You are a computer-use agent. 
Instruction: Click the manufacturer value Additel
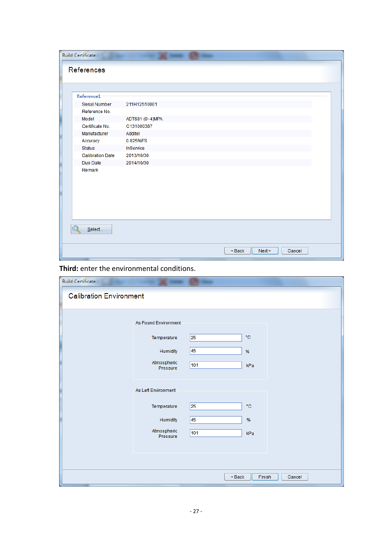click(x=133, y=134)
